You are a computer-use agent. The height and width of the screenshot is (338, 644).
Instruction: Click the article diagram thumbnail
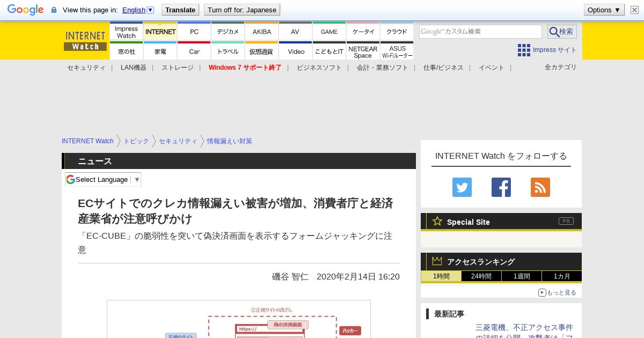pos(239,319)
